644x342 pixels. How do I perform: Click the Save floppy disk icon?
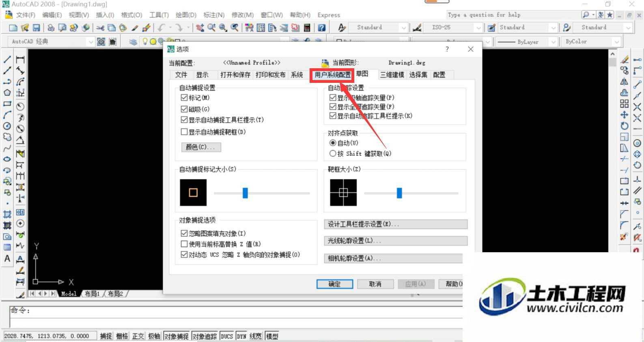coord(37,28)
